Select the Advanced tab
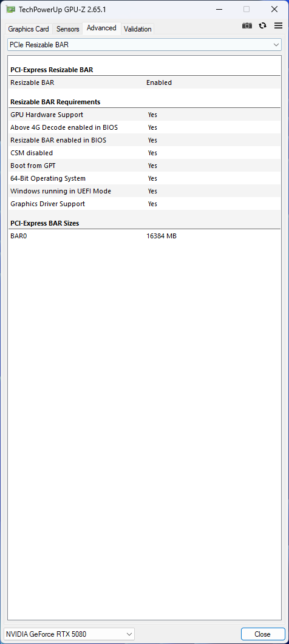 click(x=101, y=28)
